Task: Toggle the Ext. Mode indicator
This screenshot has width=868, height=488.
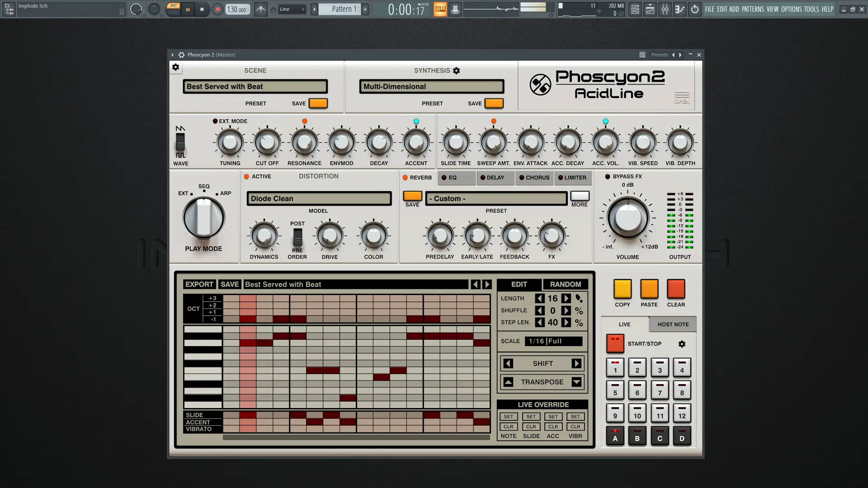Action: point(215,121)
